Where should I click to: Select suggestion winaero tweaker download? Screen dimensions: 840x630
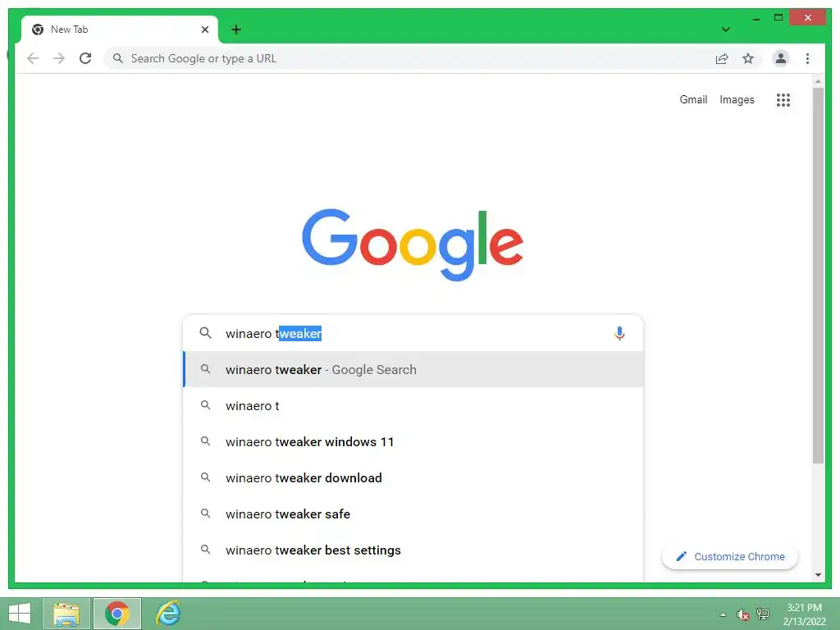point(413,477)
